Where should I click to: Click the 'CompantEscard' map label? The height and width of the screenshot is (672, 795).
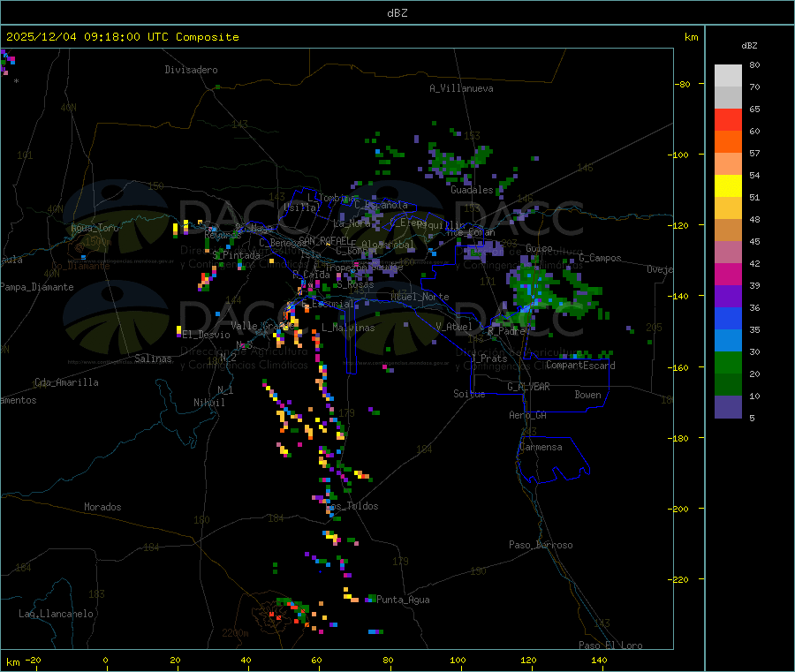click(x=580, y=365)
